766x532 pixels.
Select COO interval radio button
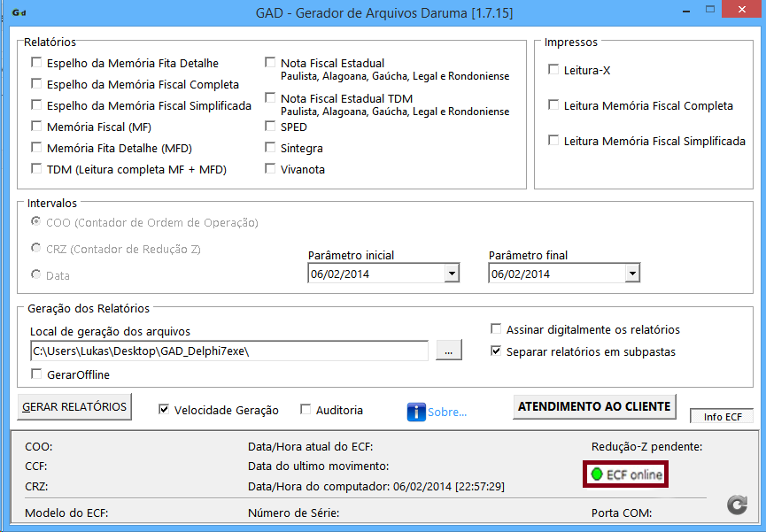[35, 222]
